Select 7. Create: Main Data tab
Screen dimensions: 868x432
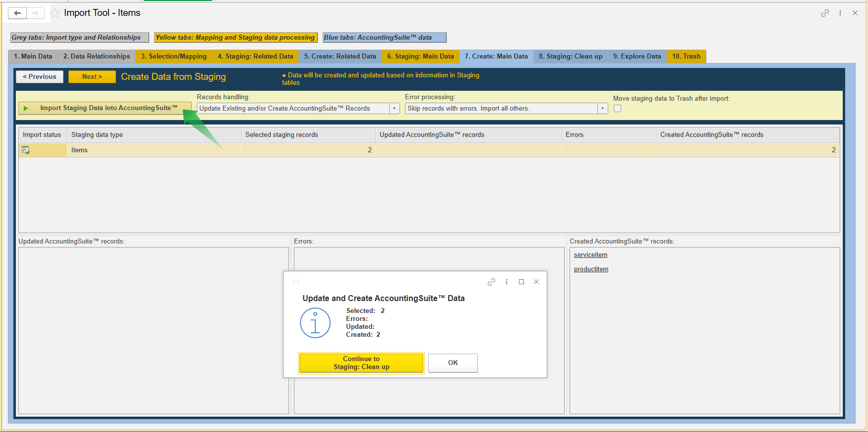point(496,57)
